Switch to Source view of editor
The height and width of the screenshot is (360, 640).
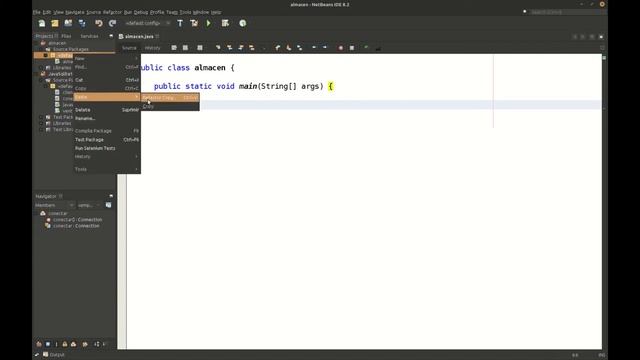tap(129, 48)
